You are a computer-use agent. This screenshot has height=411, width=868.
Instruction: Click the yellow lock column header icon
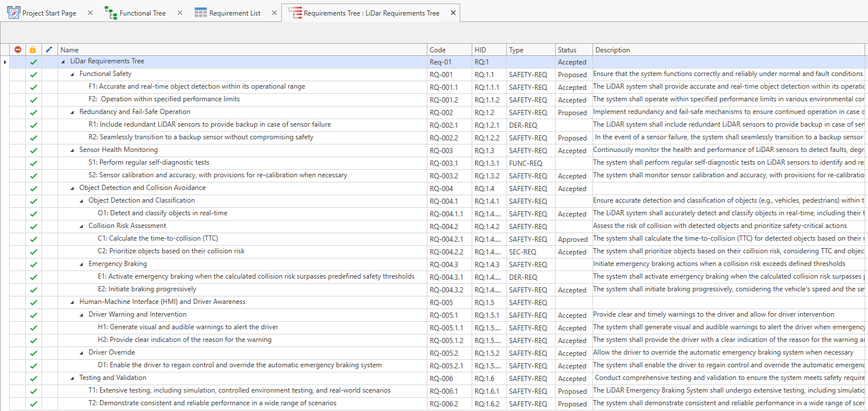(x=33, y=50)
